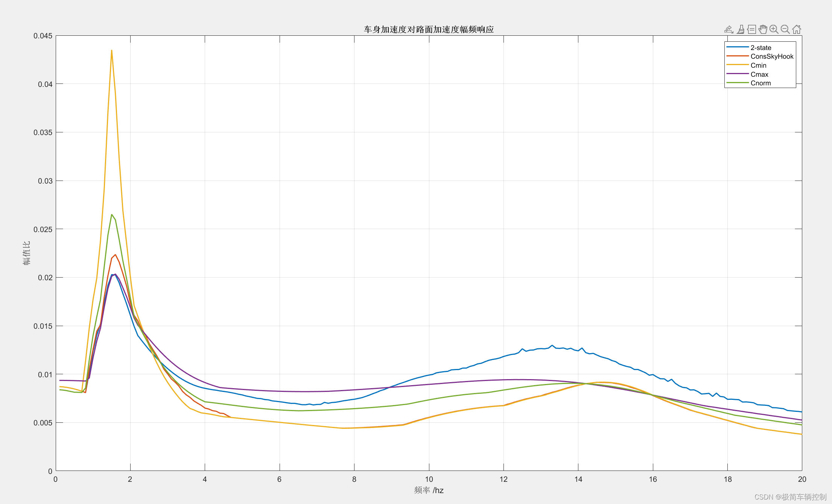
Task: Click the ConsSkyHook legend label
Action: [x=771, y=56]
